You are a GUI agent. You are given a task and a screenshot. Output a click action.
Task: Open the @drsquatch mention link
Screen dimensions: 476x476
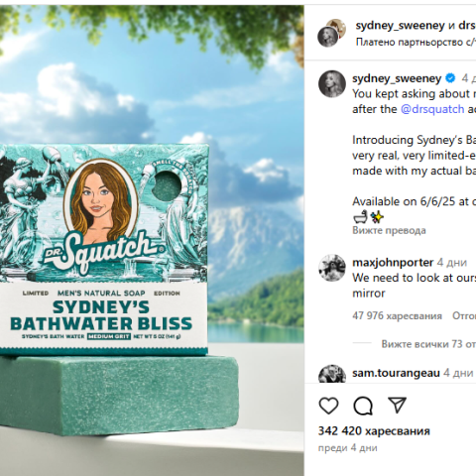[432, 109]
